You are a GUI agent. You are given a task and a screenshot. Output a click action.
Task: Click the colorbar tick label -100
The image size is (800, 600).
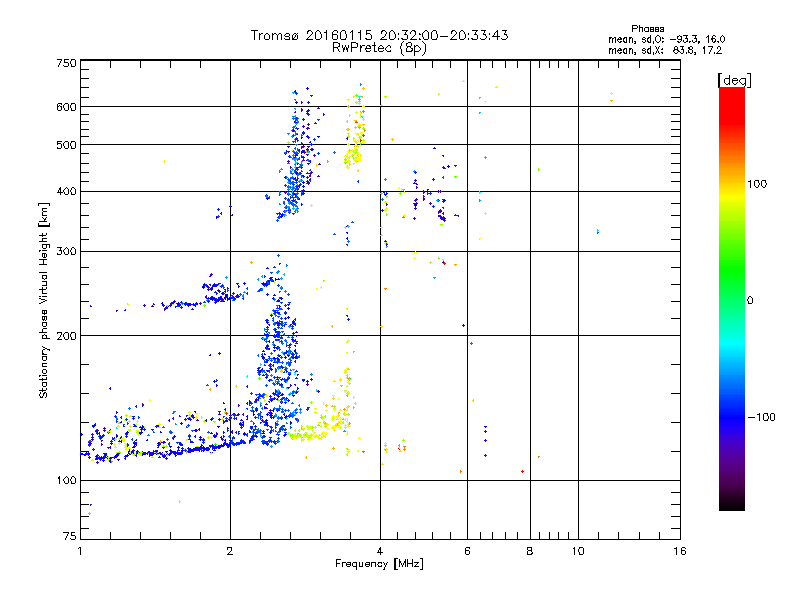tap(761, 417)
